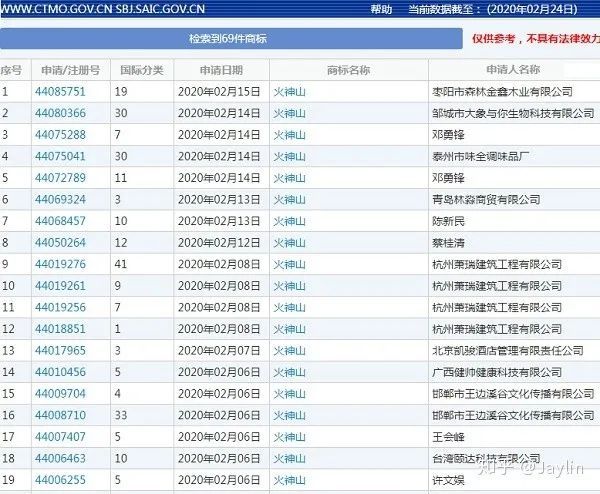Open application number 44006463

coord(60,458)
